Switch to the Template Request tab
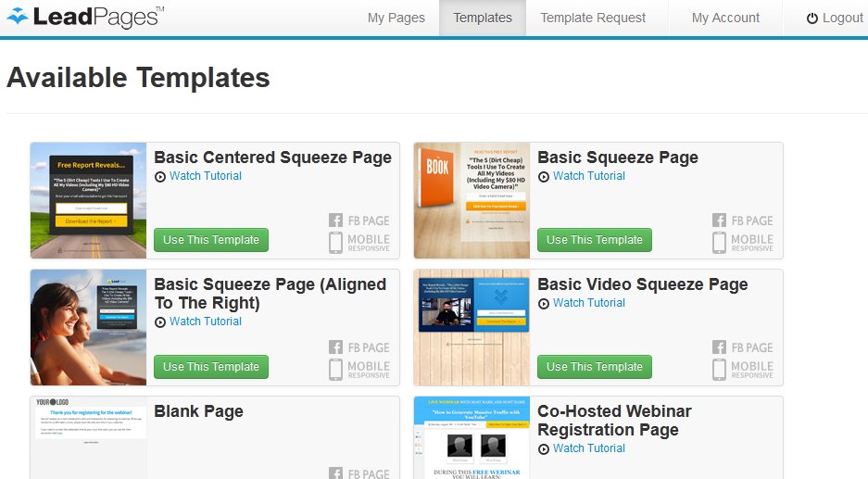Screen dimensions: 868x479 point(593,18)
